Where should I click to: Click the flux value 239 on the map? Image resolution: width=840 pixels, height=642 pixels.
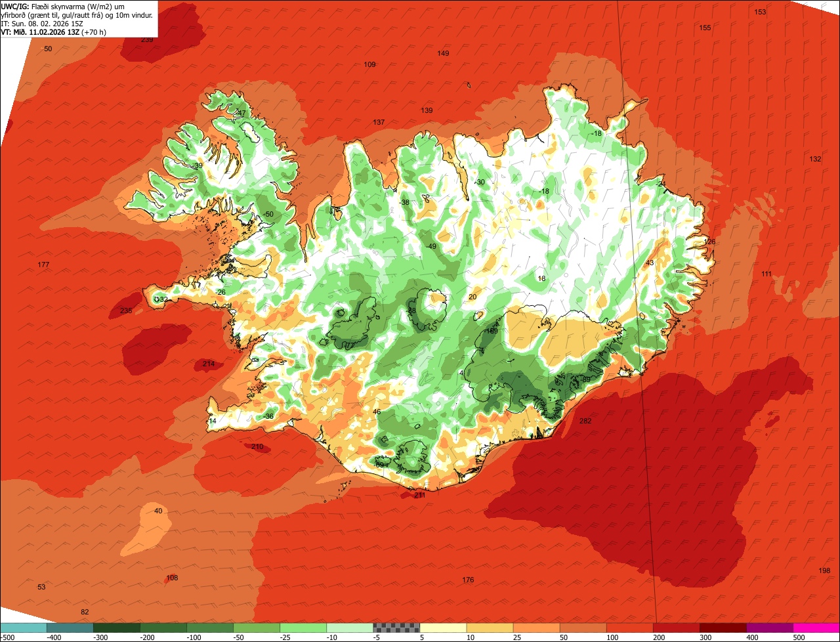tap(147, 40)
